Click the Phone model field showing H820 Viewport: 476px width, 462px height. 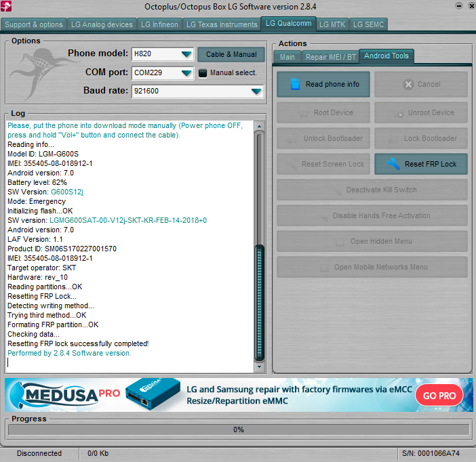point(163,54)
